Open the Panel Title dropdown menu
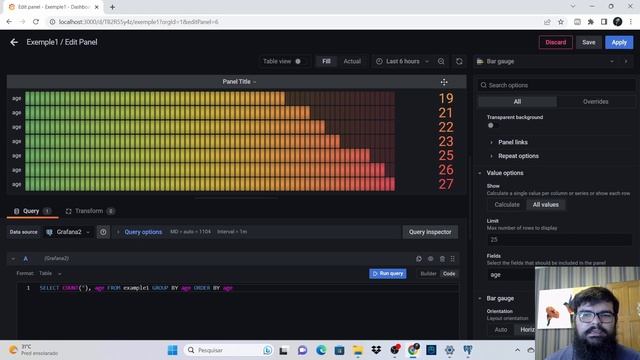The height and width of the screenshot is (360, 640). point(239,82)
